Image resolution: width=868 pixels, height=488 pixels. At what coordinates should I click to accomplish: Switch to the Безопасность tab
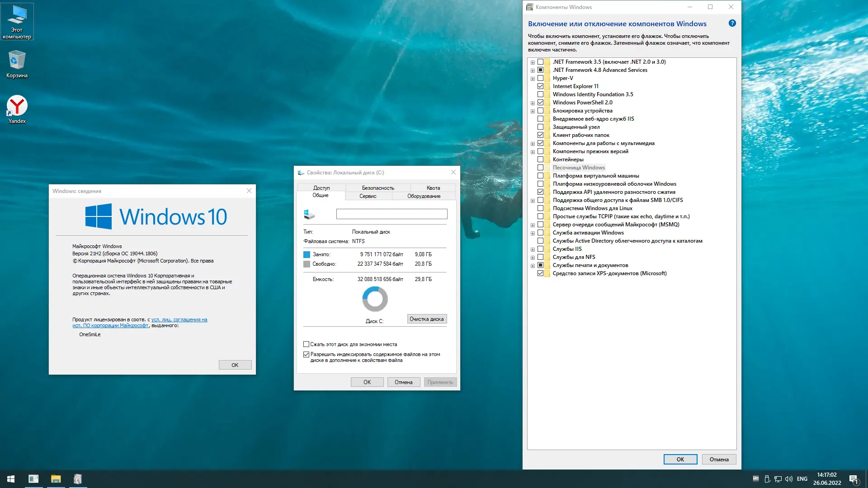click(x=377, y=188)
